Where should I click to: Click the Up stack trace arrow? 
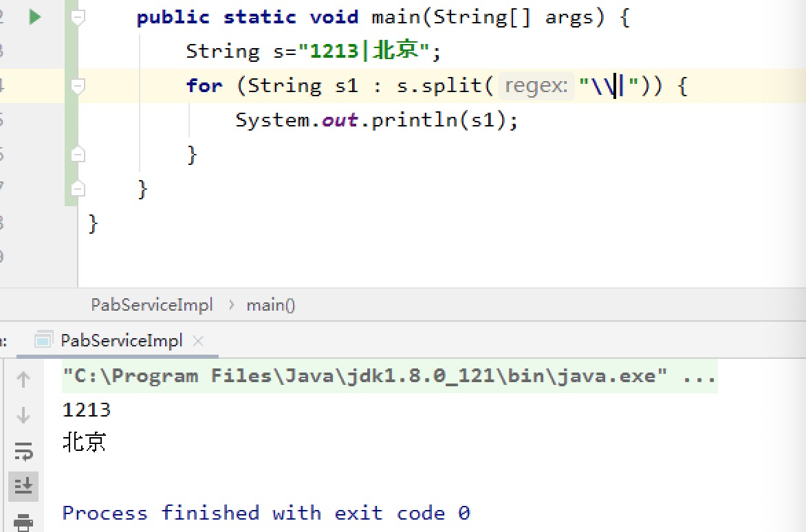pos(23,379)
